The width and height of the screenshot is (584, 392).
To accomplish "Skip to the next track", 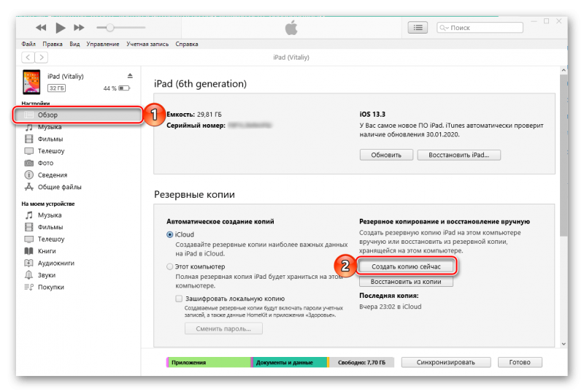I will 80,28.
